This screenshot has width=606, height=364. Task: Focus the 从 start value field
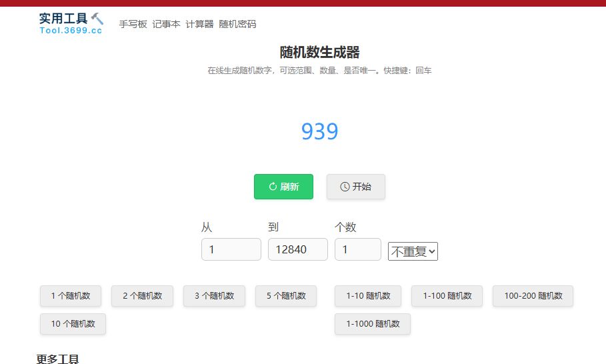click(231, 249)
